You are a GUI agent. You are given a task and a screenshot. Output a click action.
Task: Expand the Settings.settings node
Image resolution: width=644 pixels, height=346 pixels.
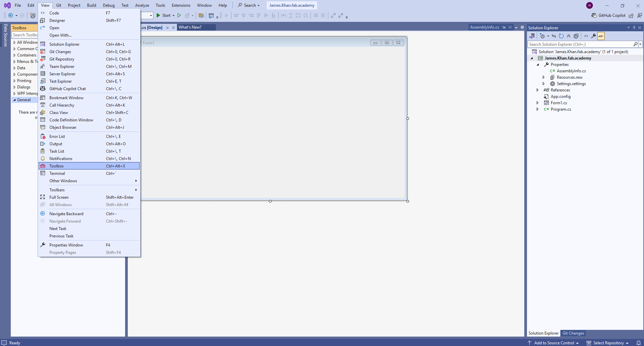pyautogui.click(x=543, y=84)
